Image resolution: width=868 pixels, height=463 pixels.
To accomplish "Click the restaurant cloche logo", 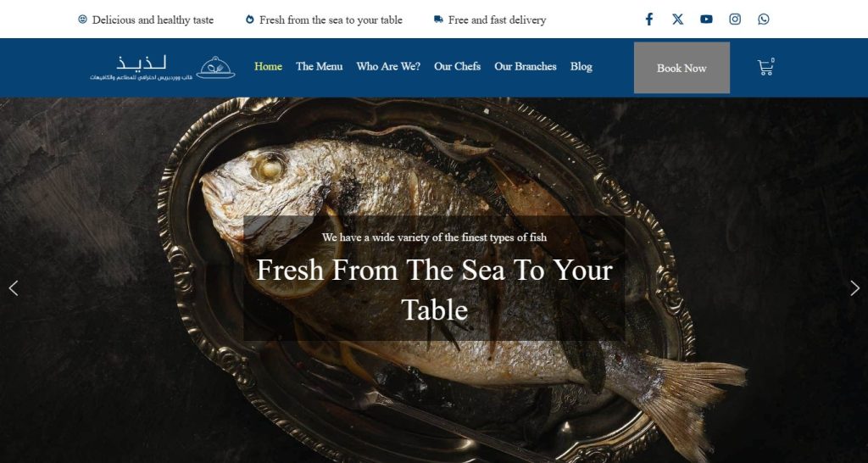I will 215,68.
